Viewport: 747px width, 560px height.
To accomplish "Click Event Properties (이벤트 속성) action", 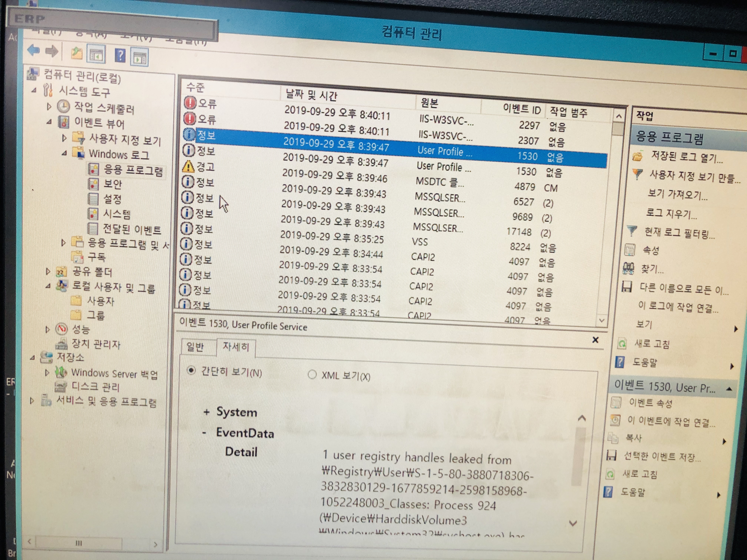I will pyautogui.click(x=650, y=403).
